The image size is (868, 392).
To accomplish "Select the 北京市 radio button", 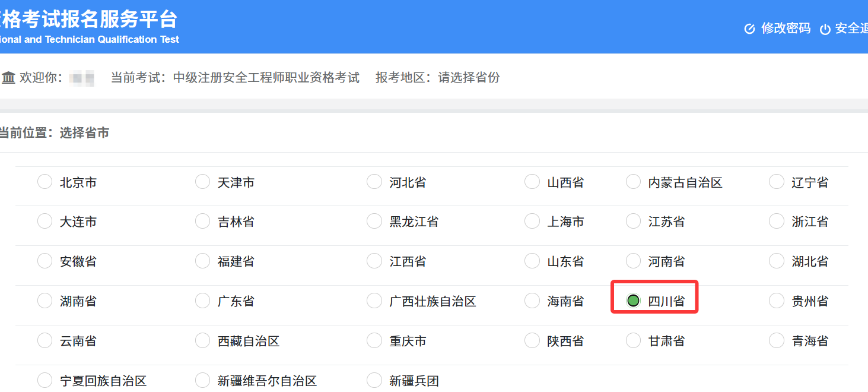I will 44,182.
